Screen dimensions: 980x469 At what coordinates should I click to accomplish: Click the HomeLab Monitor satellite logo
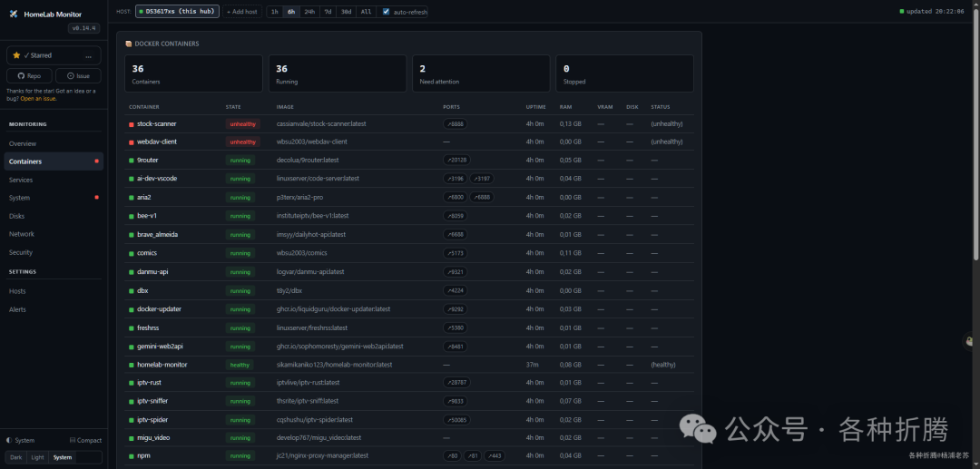(14, 14)
